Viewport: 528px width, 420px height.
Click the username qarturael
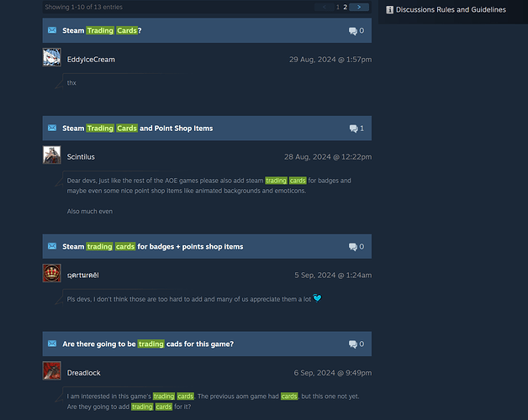pyautogui.click(x=83, y=276)
